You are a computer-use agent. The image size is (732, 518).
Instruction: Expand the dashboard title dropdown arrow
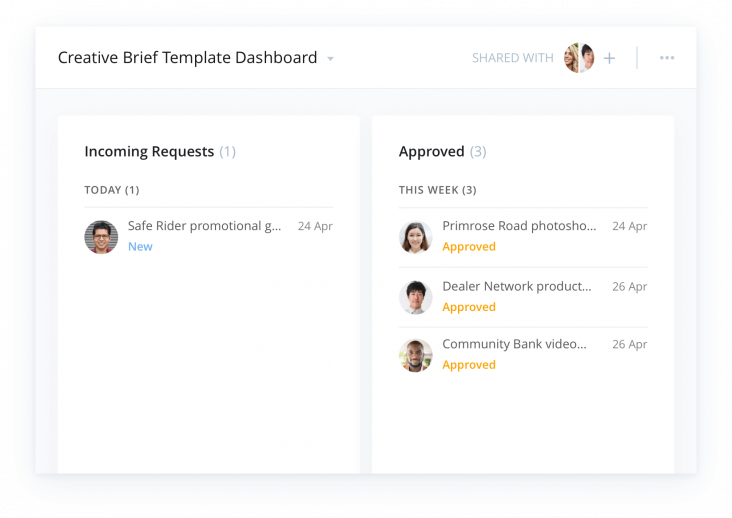(x=331, y=59)
